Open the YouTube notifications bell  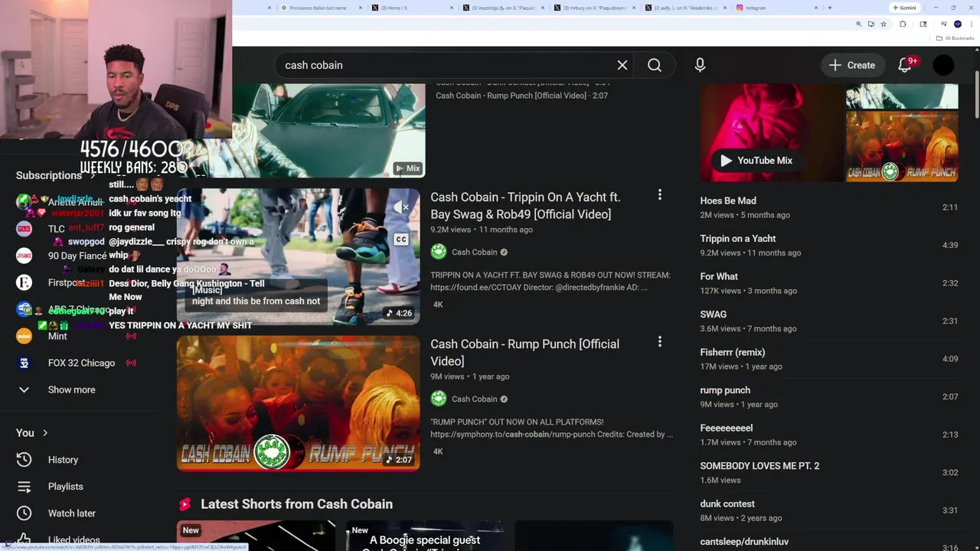[904, 65]
